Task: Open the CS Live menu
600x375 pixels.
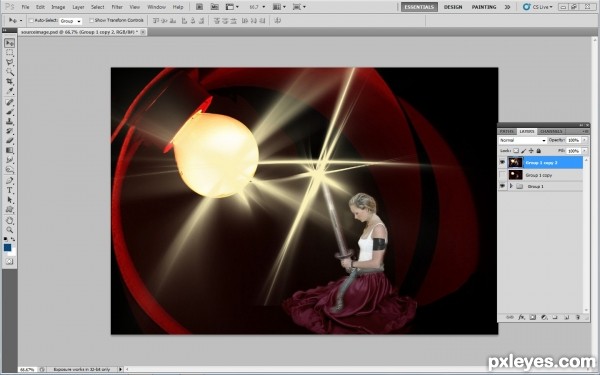Action: pos(538,7)
